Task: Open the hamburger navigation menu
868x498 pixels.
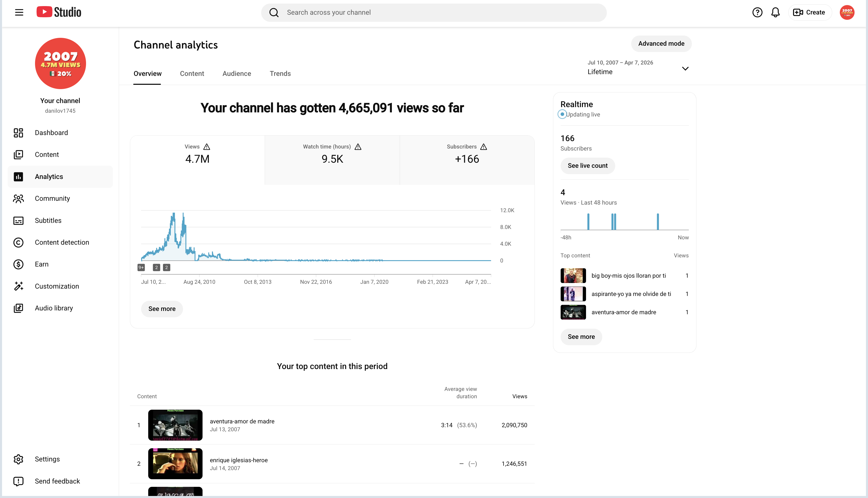Action: pyautogui.click(x=19, y=13)
